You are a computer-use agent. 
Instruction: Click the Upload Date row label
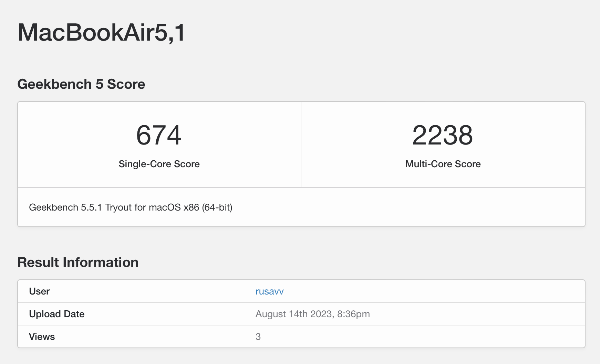point(57,314)
